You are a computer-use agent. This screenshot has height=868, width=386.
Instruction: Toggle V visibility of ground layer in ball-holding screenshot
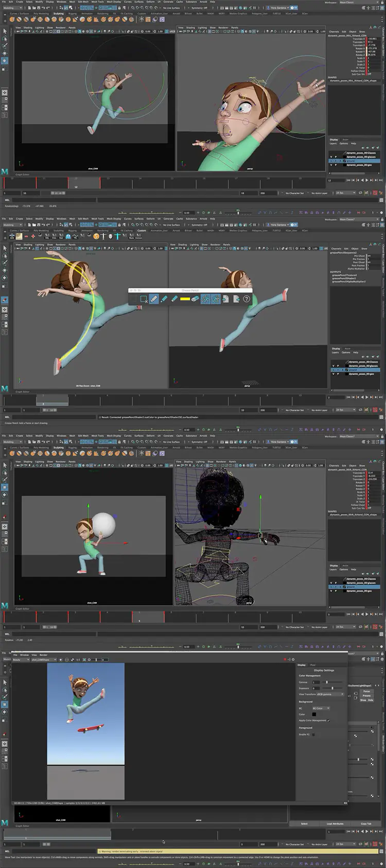click(331, 587)
